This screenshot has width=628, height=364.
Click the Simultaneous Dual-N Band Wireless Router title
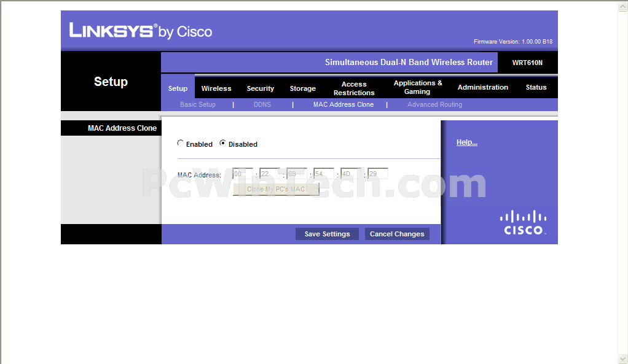click(409, 63)
